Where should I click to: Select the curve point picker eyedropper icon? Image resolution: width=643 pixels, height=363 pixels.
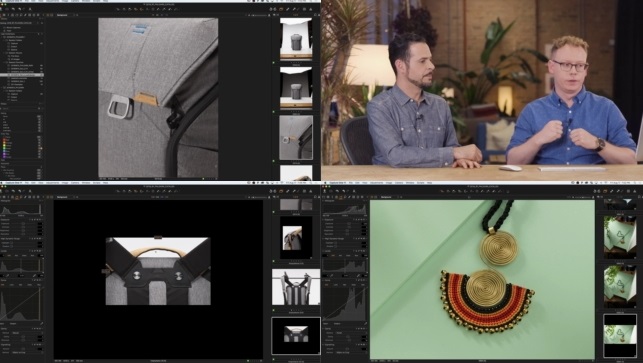(42, 323)
